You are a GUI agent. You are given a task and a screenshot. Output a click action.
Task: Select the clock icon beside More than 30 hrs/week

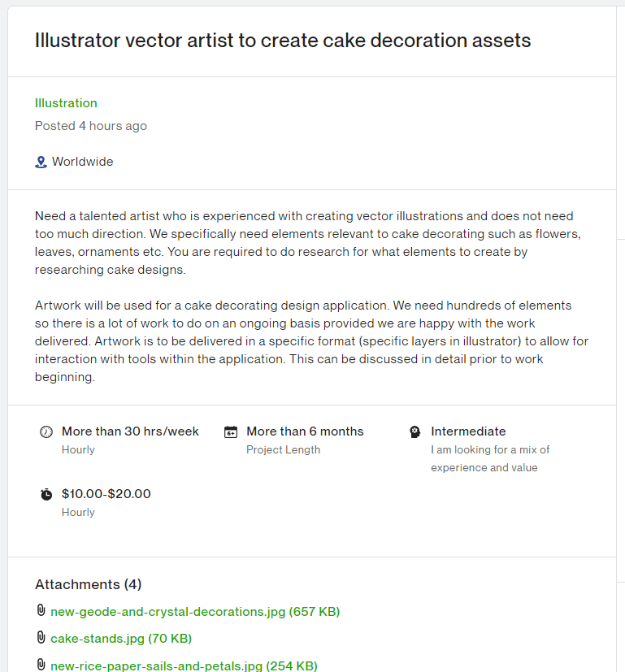[x=46, y=431]
